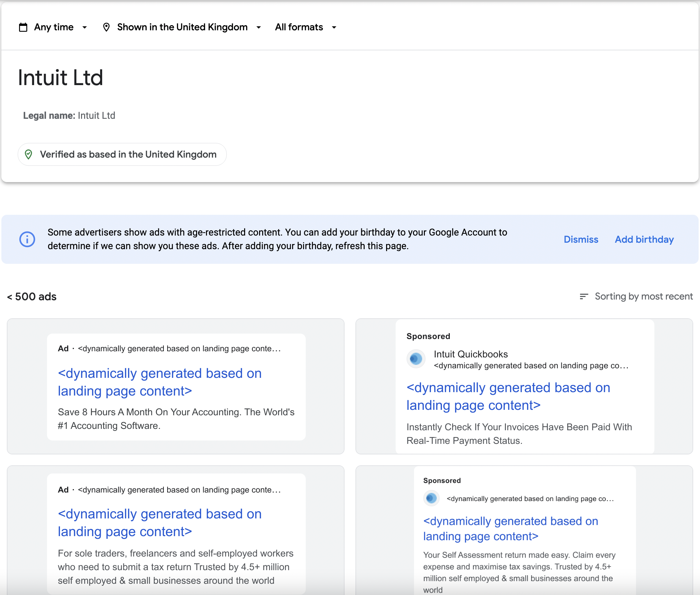Open the All formats dropdown
The image size is (700, 595).
(x=305, y=27)
